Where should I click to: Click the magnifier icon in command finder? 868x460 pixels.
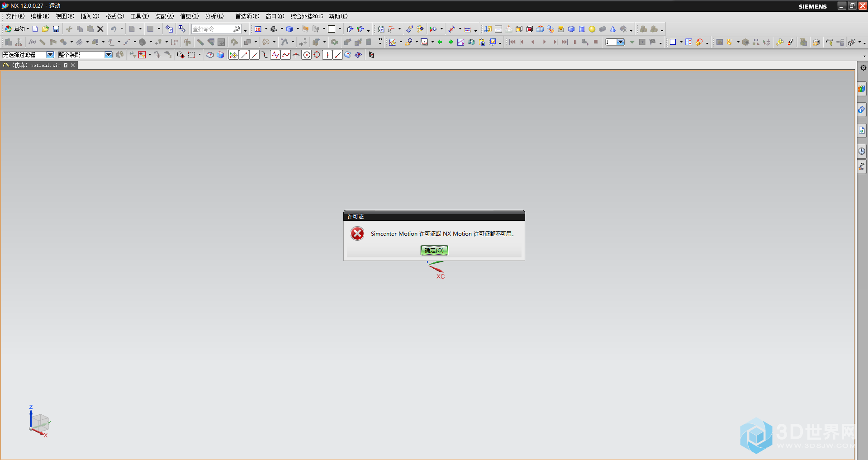237,29
